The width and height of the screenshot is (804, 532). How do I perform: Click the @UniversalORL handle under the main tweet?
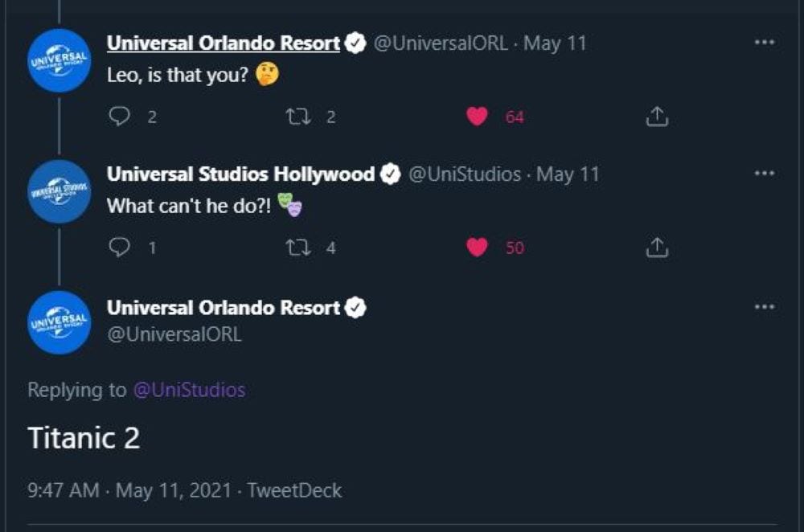pyautogui.click(x=174, y=334)
